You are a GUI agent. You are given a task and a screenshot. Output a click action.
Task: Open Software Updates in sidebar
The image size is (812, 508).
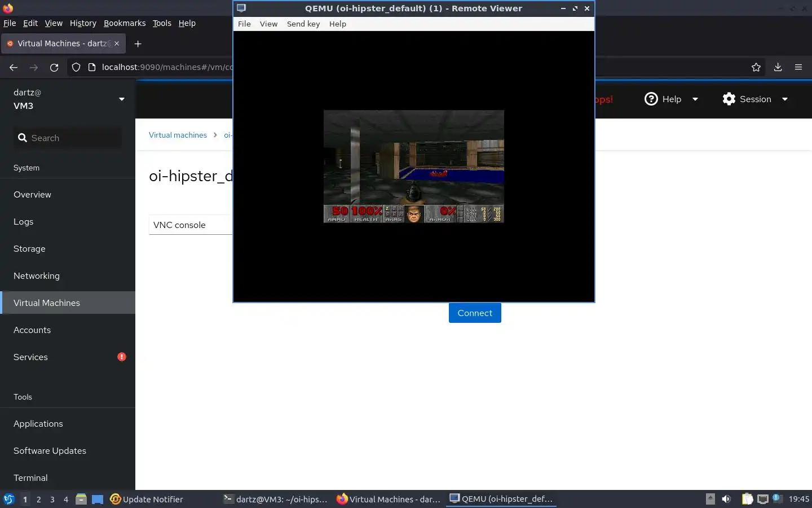click(x=68, y=450)
